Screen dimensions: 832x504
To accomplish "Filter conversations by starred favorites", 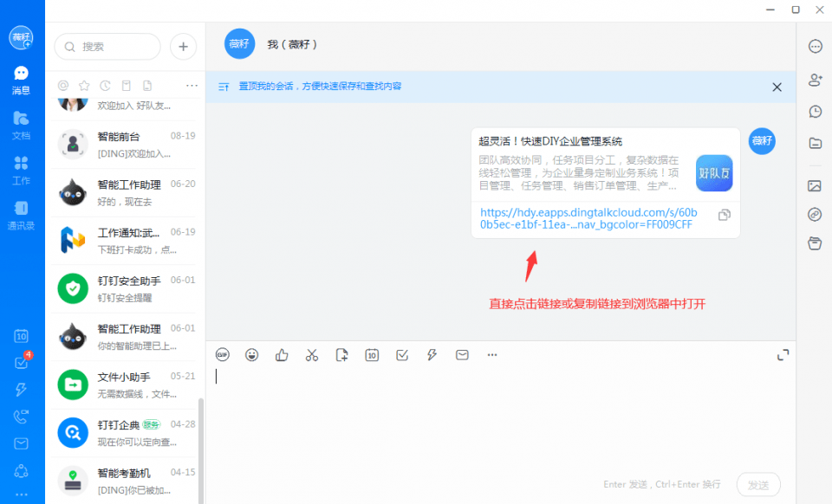I will click(x=84, y=86).
